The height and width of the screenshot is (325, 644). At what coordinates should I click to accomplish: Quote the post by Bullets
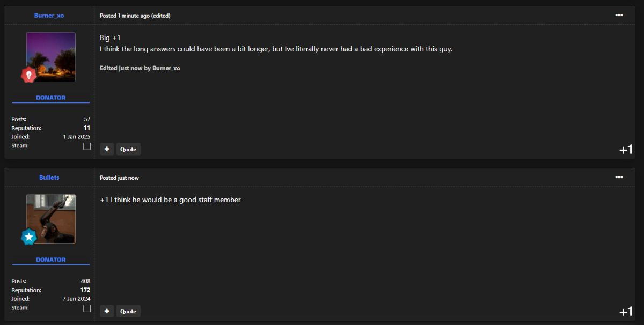(128, 311)
